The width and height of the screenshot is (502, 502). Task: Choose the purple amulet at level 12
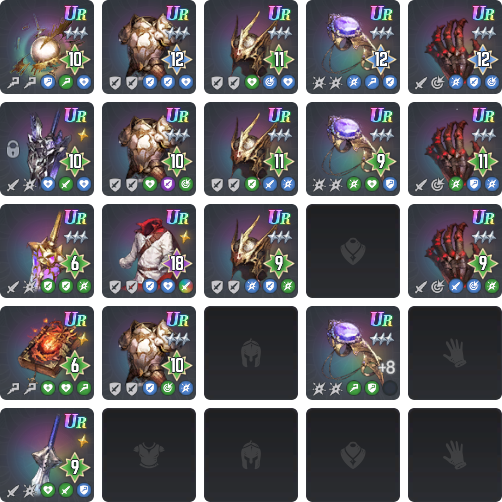pos(353,47)
